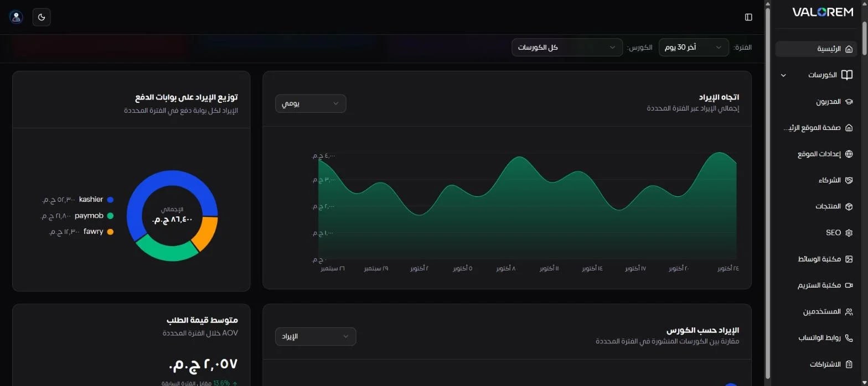Click the 13.6% change indicator
This screenshot has width=868, height=386.
tap(221, 383)
